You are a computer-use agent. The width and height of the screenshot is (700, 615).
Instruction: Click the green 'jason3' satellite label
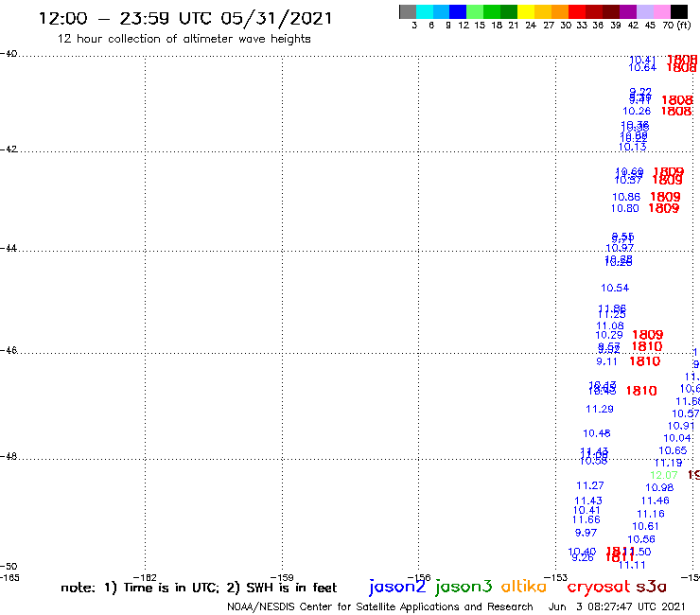(x=464, y=587)
